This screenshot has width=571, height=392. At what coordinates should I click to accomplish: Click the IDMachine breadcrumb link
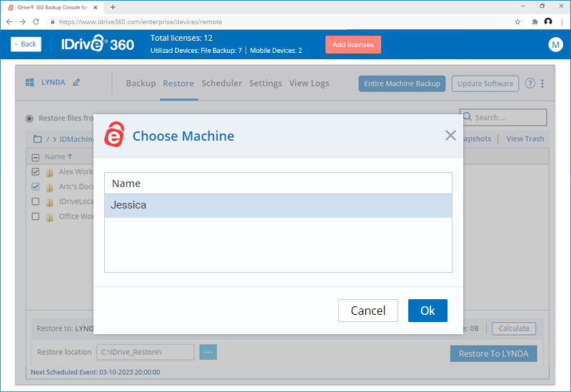coord(76,139)
